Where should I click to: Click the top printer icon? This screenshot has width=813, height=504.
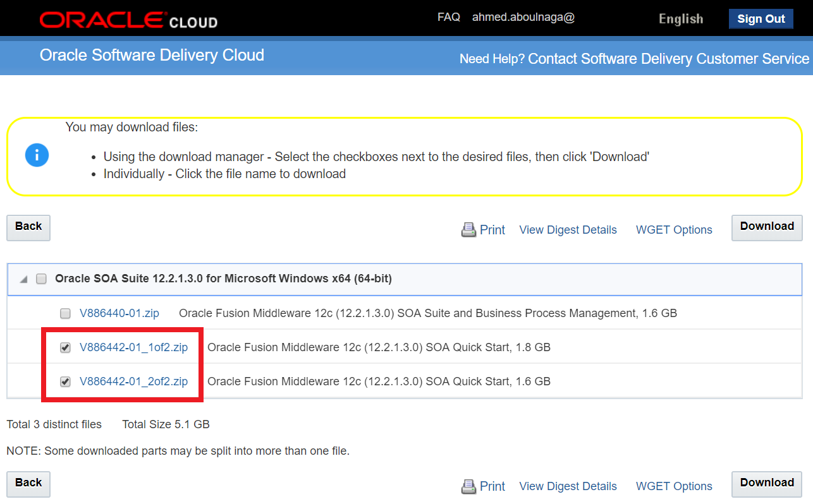click(468, 230)
